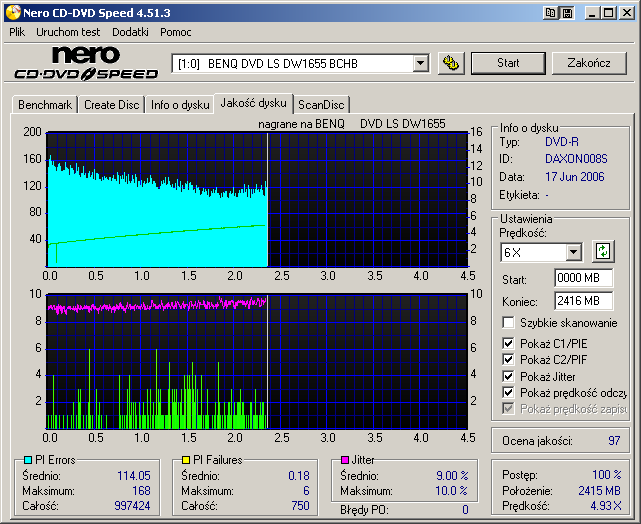The width and height of the screenshot is (641, 524).
Task: Click the Położenie value 2415 MB
Action: click(x=600, y=490)
